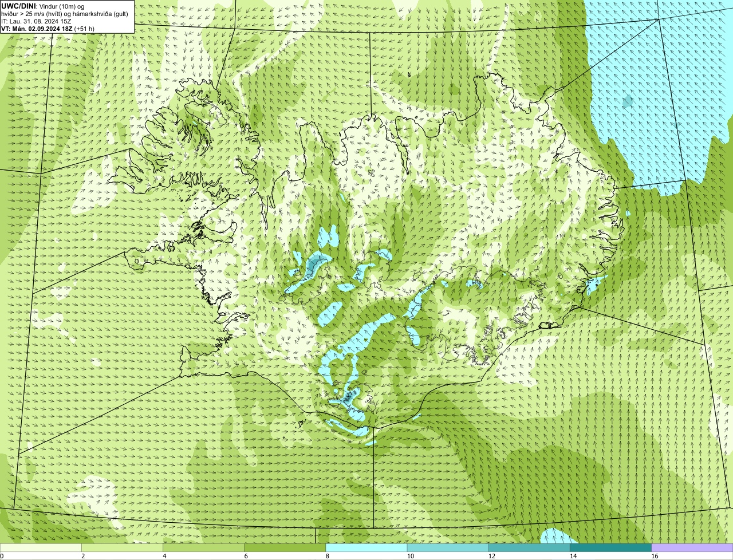Click the 10–12 turquoise legend swatch

(x=448, y=547)
